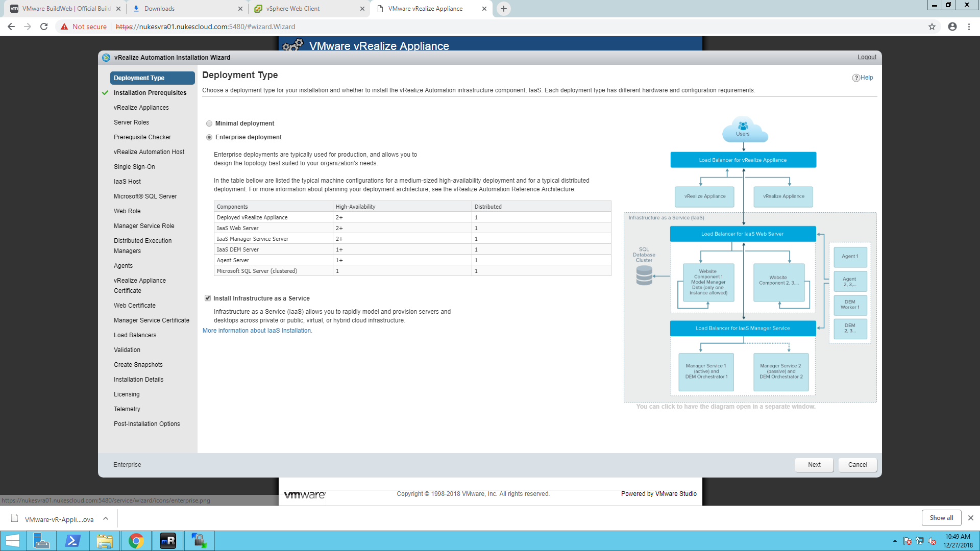This screenshot has width=980, height=551.
Task: Click the Windows Start button
Action: click(13, 541)
